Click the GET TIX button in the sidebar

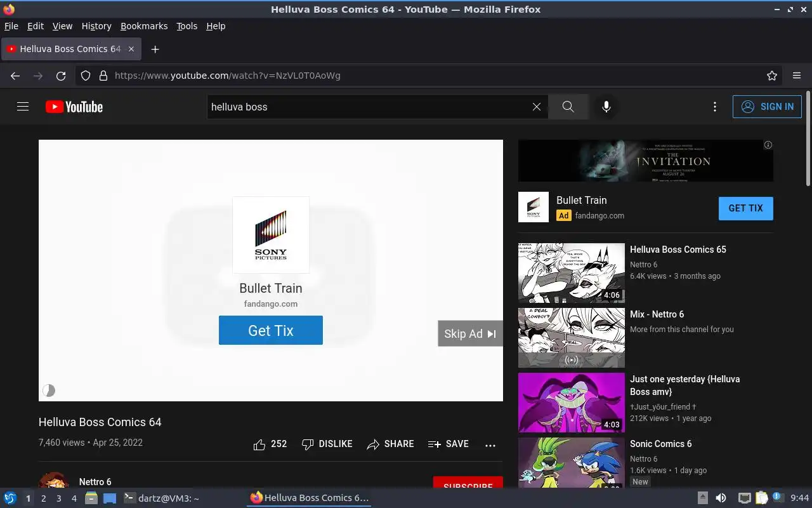point(746,208)
